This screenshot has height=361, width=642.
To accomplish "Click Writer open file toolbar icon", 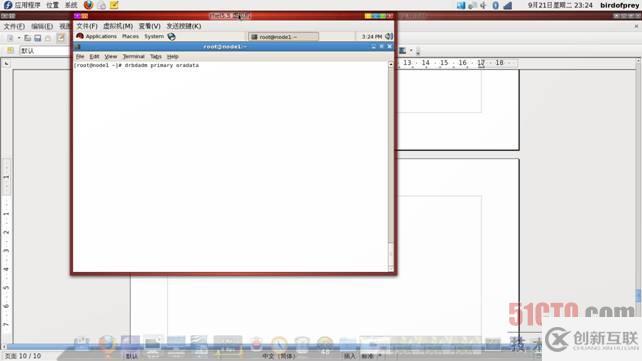I will click(x=27, y=38).
